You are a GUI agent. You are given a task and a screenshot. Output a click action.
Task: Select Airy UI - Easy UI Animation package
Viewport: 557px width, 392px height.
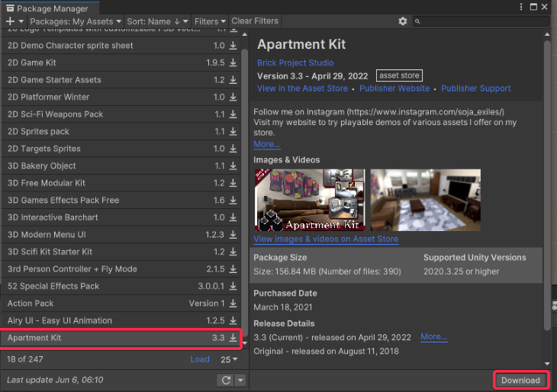(121, 320)
